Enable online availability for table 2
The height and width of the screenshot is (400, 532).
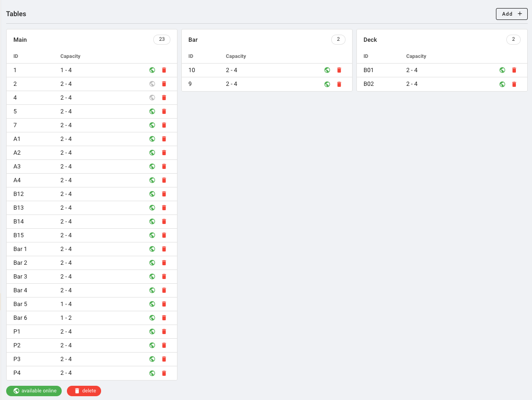click(152, 84)
